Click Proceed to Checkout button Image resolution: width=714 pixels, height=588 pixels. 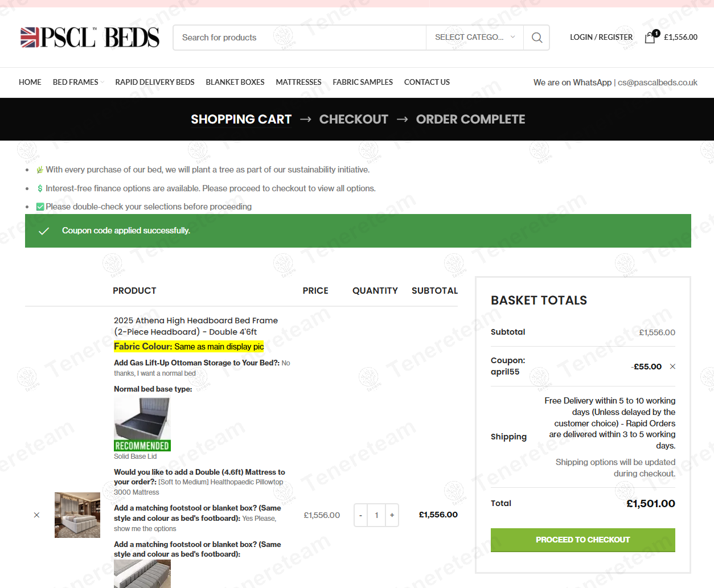(583, 540)
